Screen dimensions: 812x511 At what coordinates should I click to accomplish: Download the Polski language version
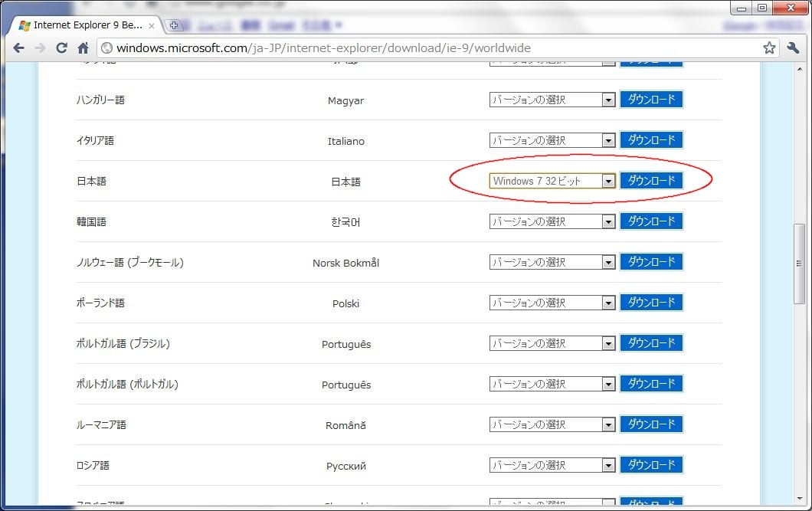click(651, 303)
